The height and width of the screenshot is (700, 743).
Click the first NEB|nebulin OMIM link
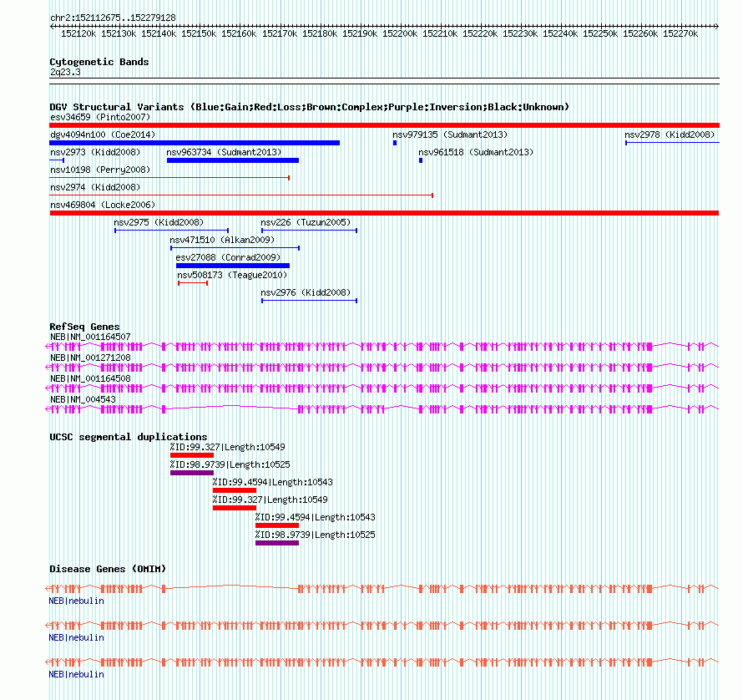click(76, 601)
